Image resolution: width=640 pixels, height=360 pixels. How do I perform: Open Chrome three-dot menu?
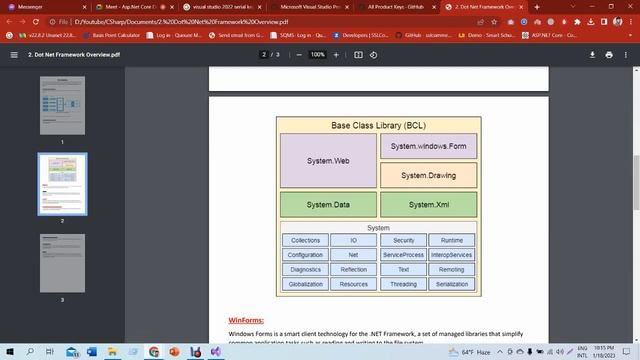point(631,22)
